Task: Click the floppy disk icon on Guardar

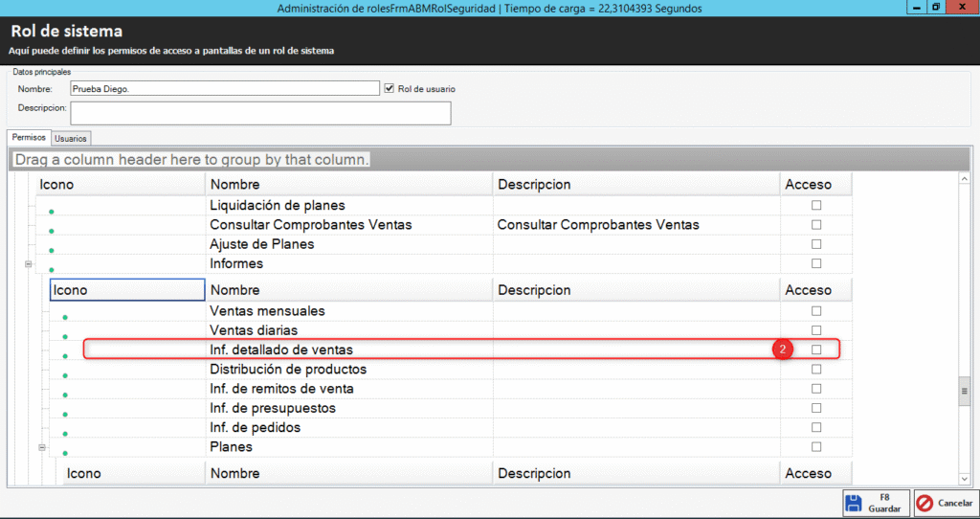Action: pyautogui.click(x=855, y=503)
